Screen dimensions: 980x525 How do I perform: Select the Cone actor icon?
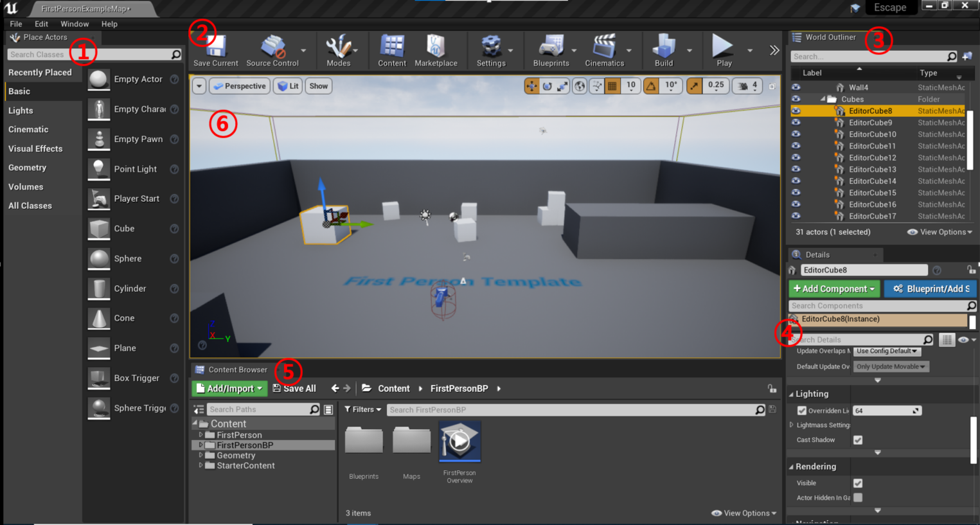(98, 318)
